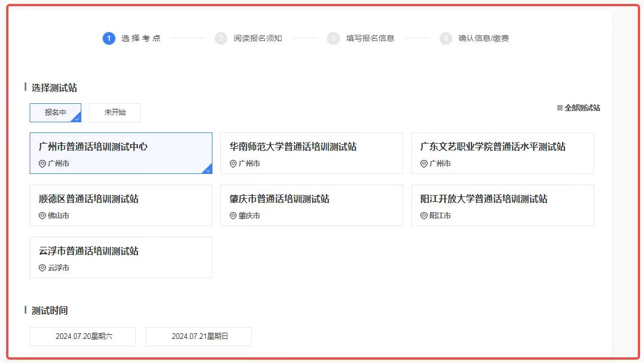Click the 填写报名信息 step label
The image size is (644, 363).
click(370, 38)
